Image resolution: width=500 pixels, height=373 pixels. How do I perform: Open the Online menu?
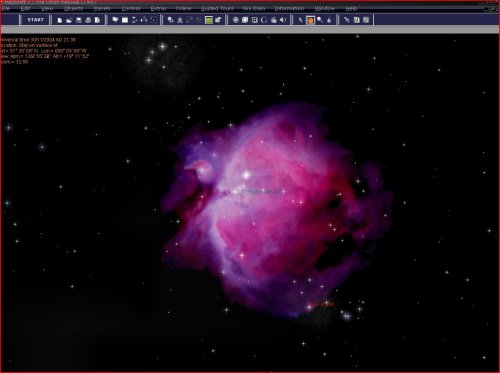[x=183, y=8]
